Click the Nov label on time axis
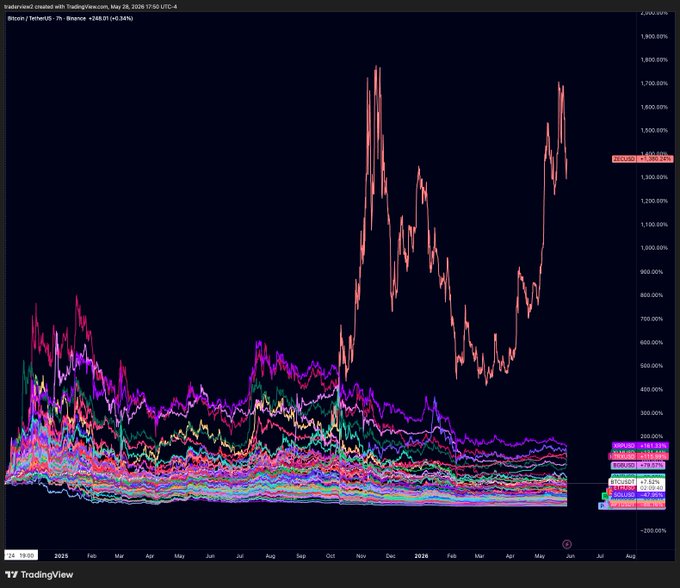Image resolution: width=680 pixels, height=588 pixels. click(361, 555)
